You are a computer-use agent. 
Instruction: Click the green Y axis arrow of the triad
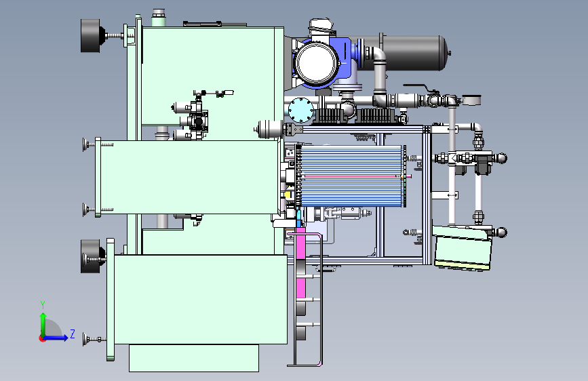click(43, 324)
